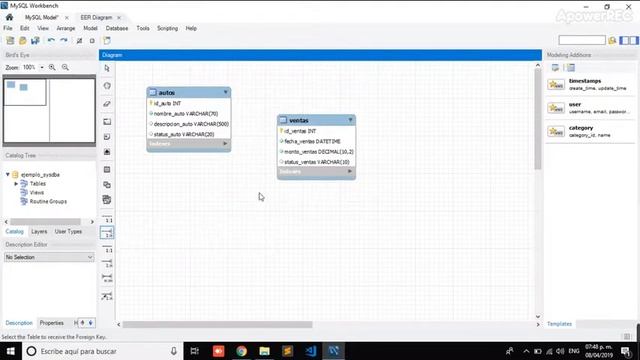Select the place new view tool
640x360 pixels.
pos(107,184)
